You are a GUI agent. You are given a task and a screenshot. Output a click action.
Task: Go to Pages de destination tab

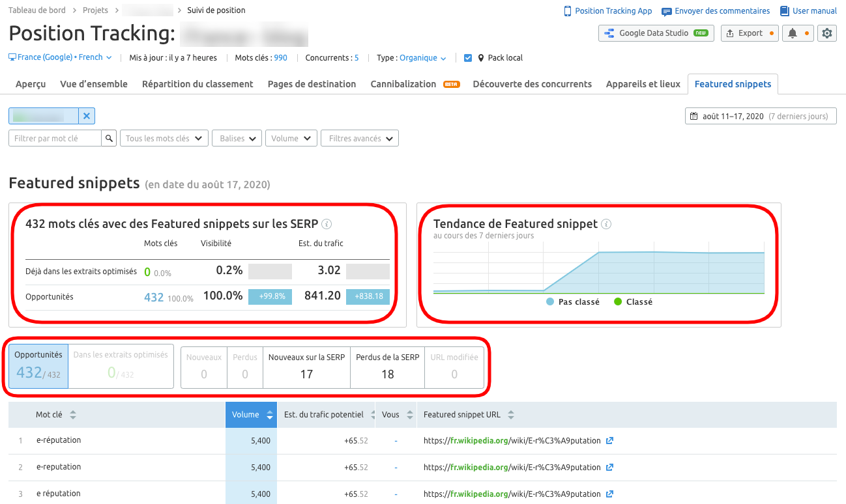[312, 84]
